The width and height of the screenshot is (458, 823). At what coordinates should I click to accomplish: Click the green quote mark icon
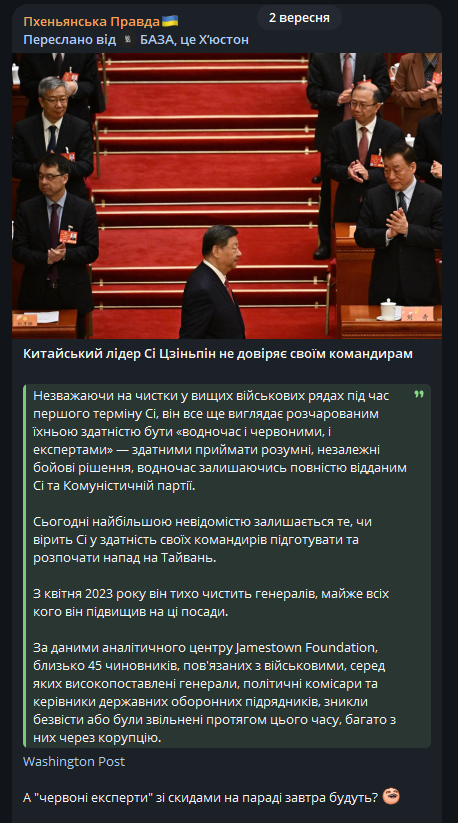pyautogui.click(x=419, y=394)
